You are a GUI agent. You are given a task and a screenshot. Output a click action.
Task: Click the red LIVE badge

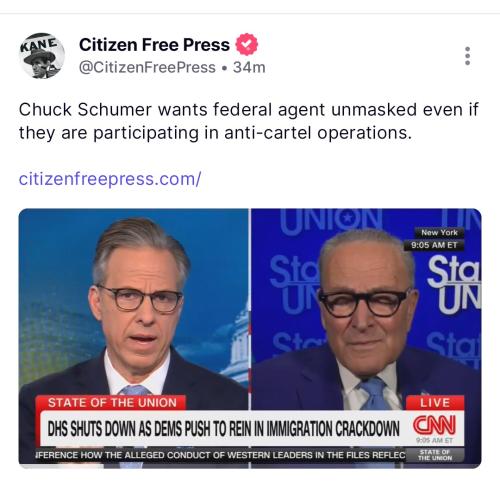point(435,403)
